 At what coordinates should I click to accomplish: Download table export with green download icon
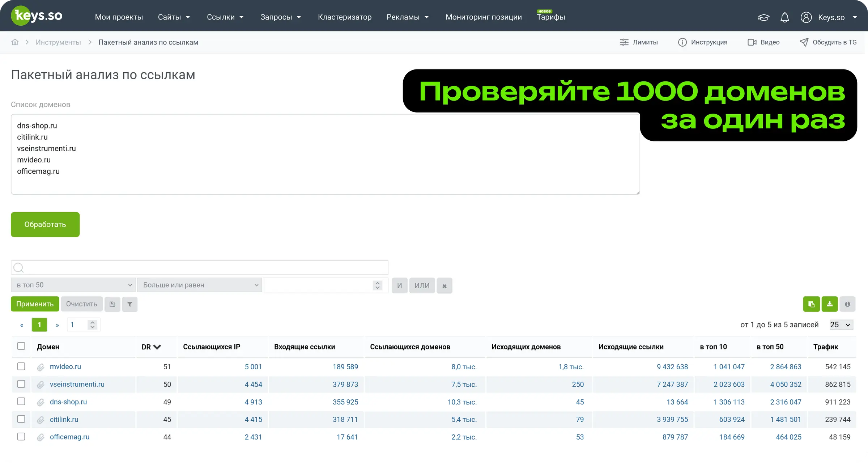pos(830,304)
